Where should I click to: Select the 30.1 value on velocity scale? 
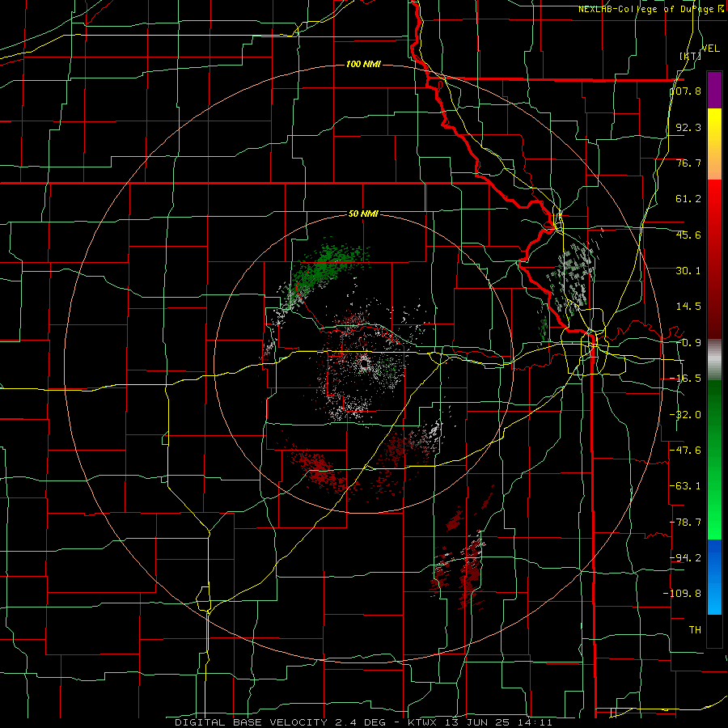pyautogui.click(x=688, y=271)
